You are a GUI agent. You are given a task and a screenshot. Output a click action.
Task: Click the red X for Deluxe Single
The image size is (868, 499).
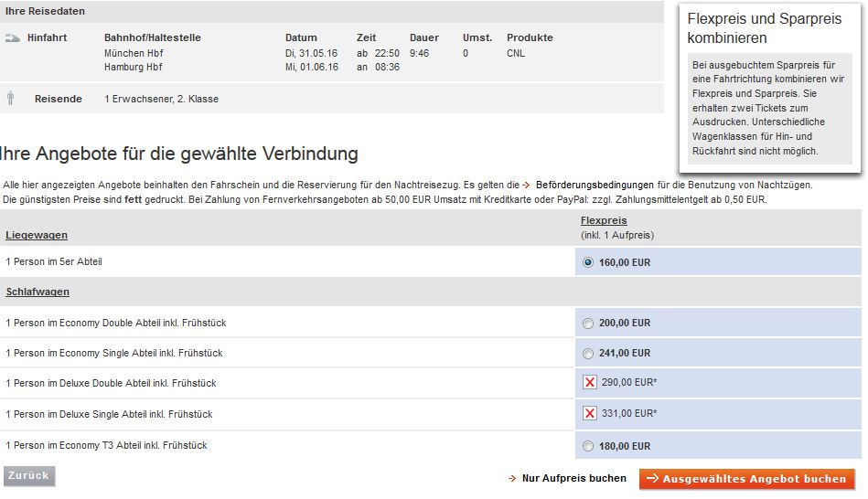pyautogui.click(x=590, y=414)
